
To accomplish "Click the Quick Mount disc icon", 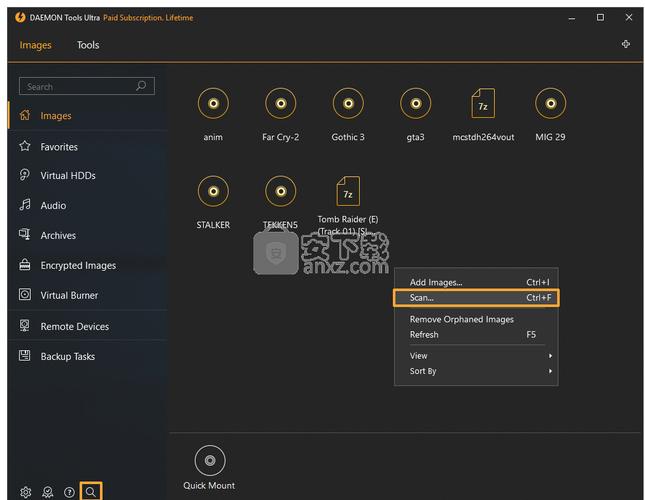I will pos(210,460).
